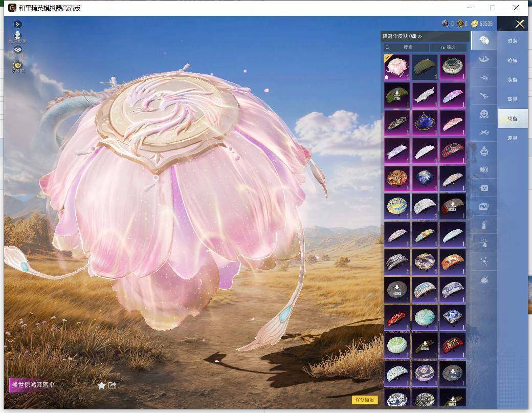Select the tapping hand effect category icon

tap(484, 243)
